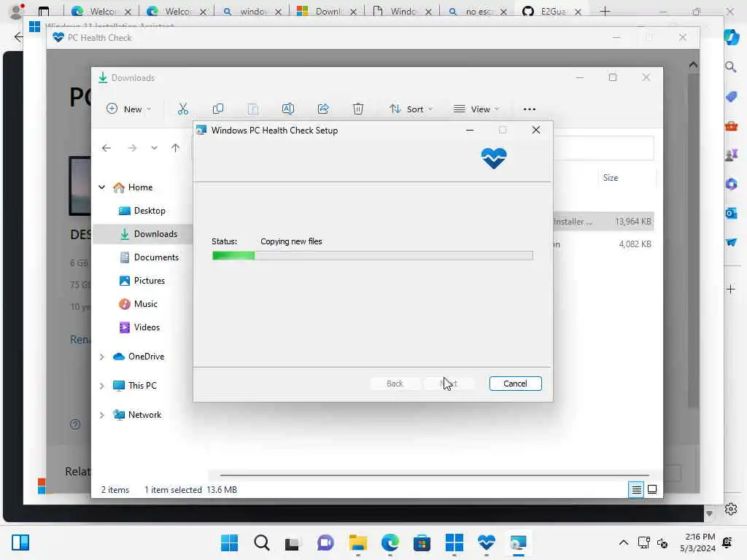The image size is (747, 560).
Task: Select Music in the navigation pane
Action: [145, 304]
